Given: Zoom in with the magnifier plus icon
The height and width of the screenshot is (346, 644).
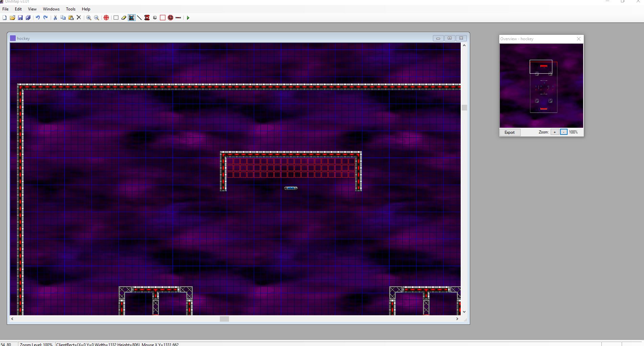Looking at the screenshot, I should pos(89,18).
